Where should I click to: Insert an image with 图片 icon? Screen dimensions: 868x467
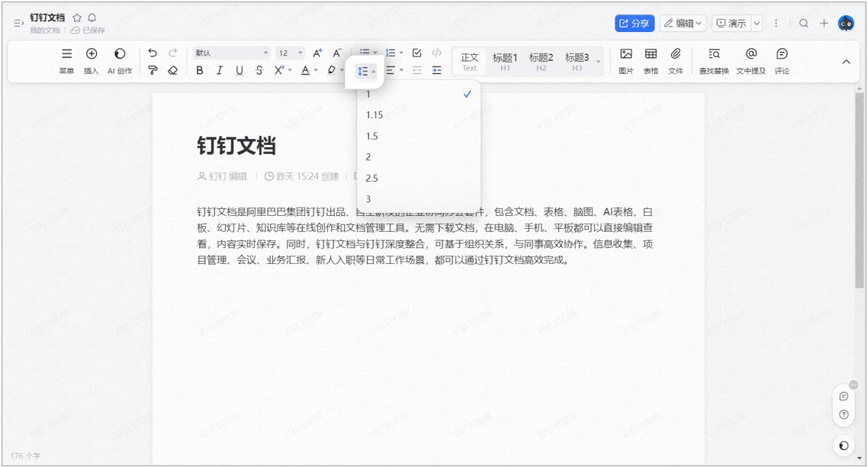pyautogui.click(x=626, y=61)
